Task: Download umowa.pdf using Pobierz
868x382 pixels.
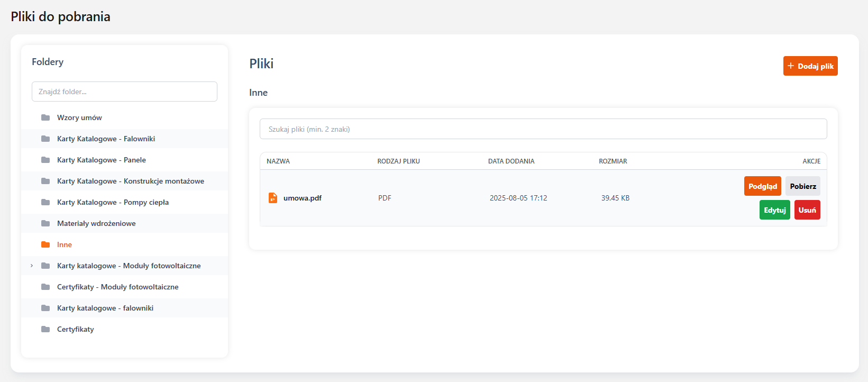Action: pyautogui.click(x=802, y=186)
